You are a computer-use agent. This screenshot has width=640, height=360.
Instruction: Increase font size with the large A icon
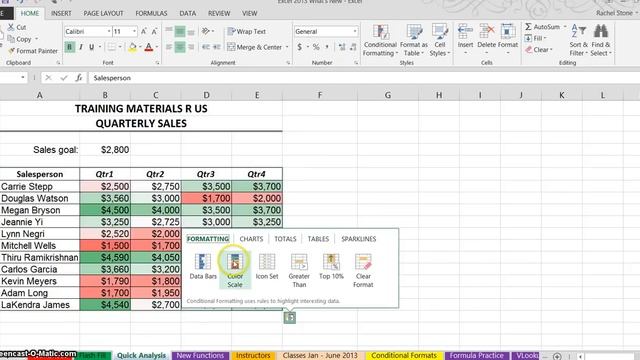point(144,31)
